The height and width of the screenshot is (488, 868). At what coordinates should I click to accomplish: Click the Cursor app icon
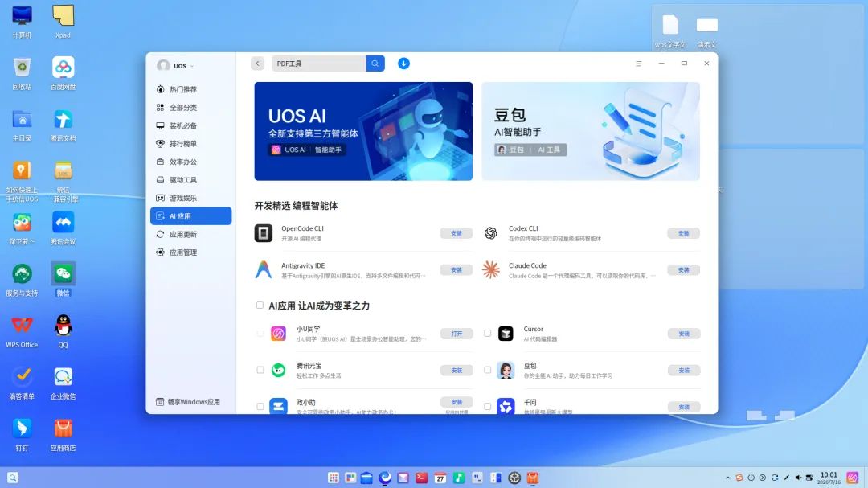click(x=506, y=334)
